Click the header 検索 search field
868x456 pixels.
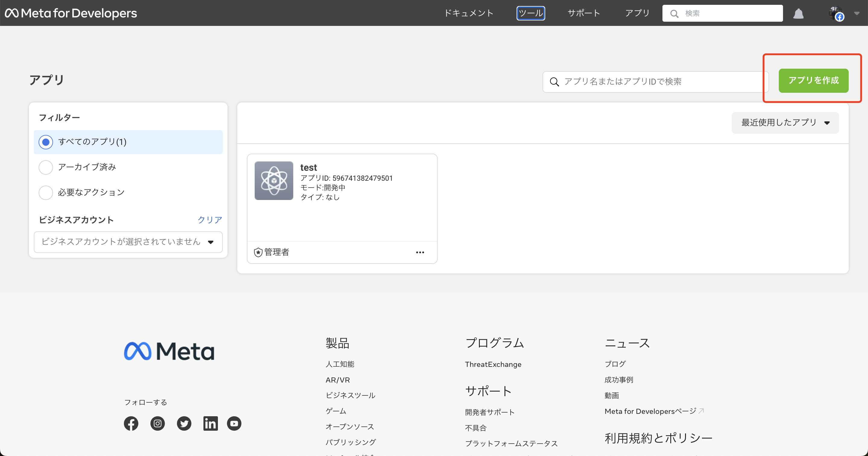pos(722,13)
